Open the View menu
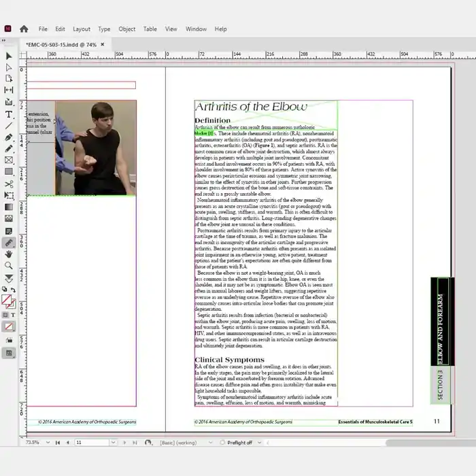476x476 pixels. click(171, 29)
